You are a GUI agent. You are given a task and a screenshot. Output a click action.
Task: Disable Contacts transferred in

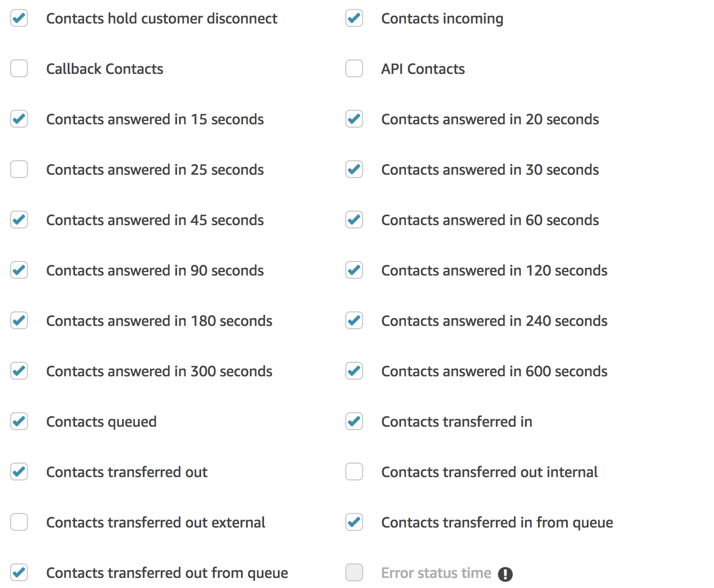pos(354,421)
